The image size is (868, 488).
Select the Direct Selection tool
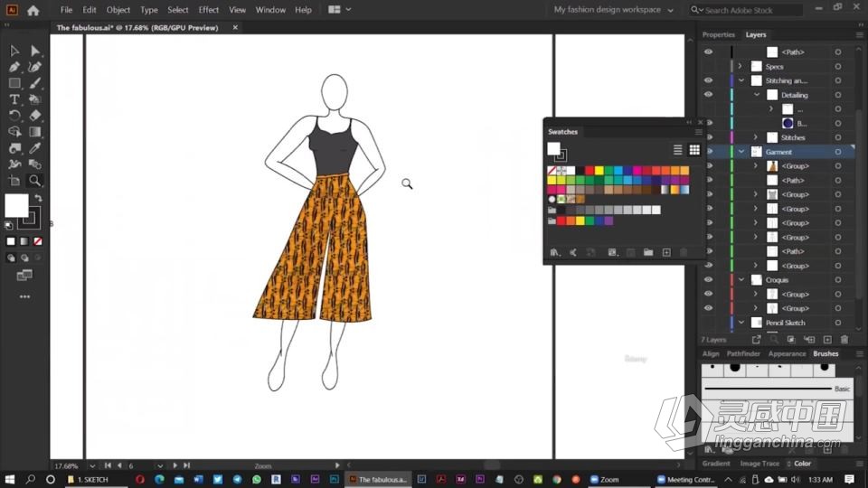pyautogui.click(x=35, y=51)
